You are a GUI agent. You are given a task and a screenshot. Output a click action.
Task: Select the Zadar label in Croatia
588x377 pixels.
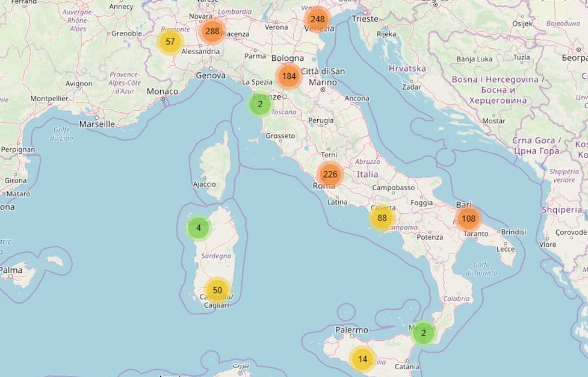tap(412, 87)
